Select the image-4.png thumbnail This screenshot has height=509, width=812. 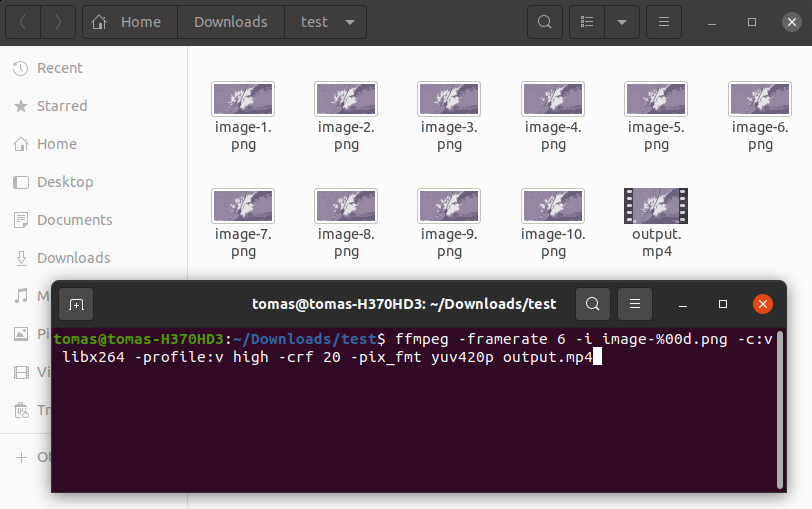[553, 99]
